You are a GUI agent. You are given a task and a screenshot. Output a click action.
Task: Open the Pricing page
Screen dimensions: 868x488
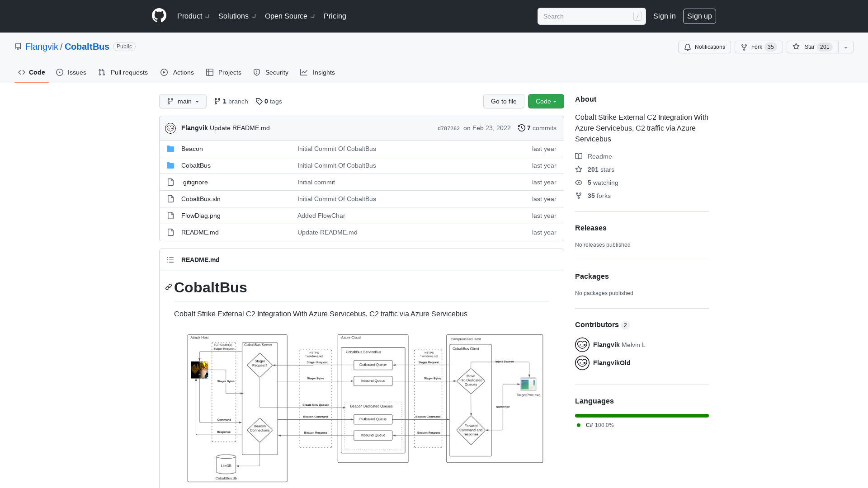coord(335,16)
